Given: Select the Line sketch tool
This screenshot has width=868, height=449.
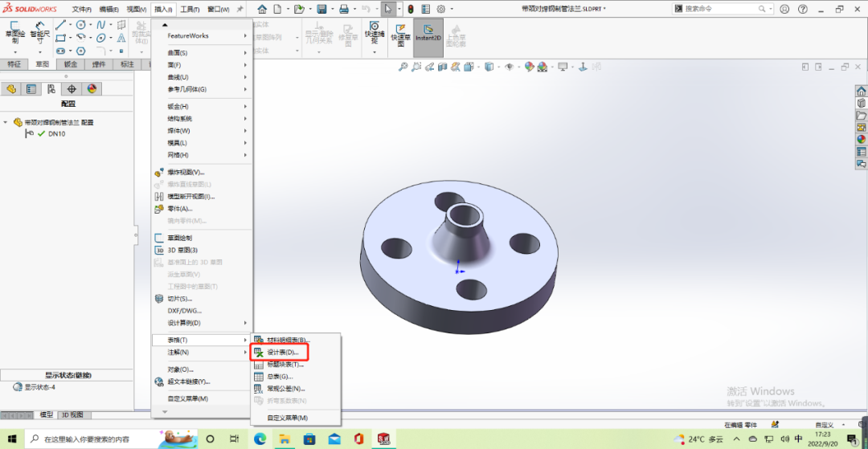Looking at the screenshot, I should coord(60,25).
